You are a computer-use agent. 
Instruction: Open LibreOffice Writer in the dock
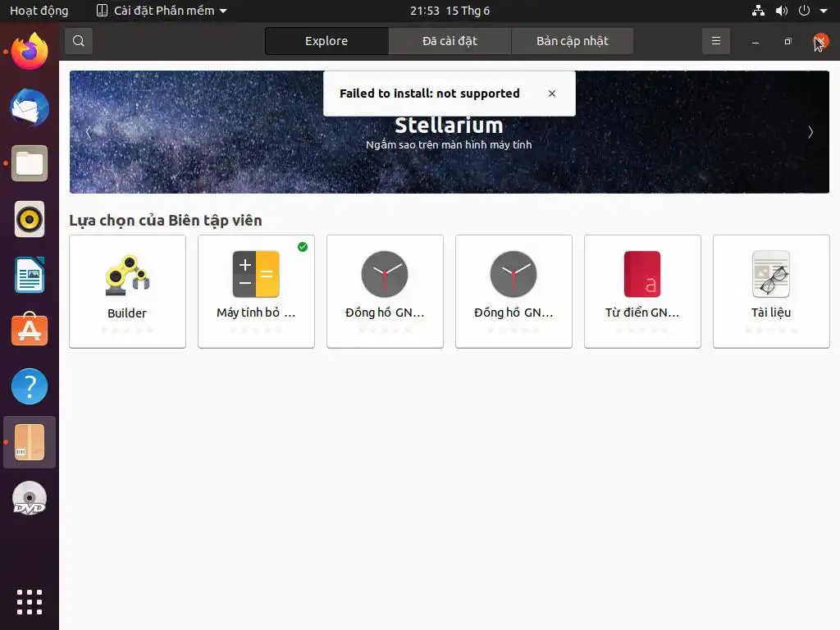tap(30, 275)
